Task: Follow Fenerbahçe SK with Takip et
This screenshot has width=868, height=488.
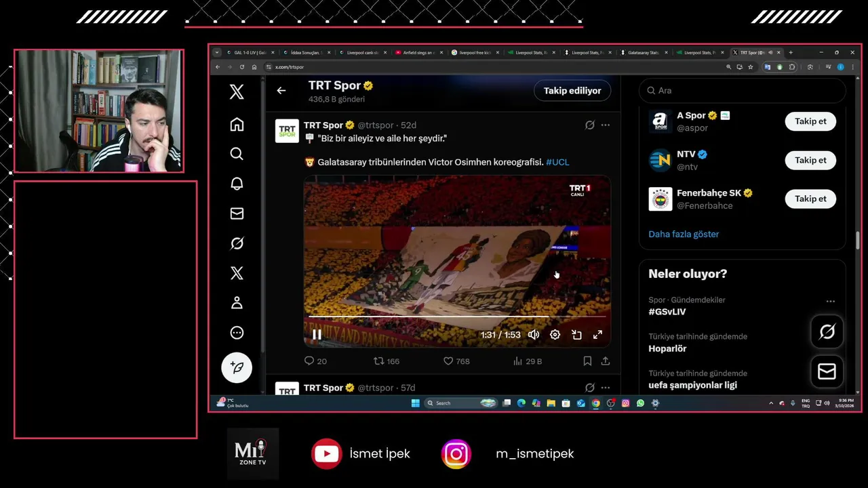Action: coord(810,199)
